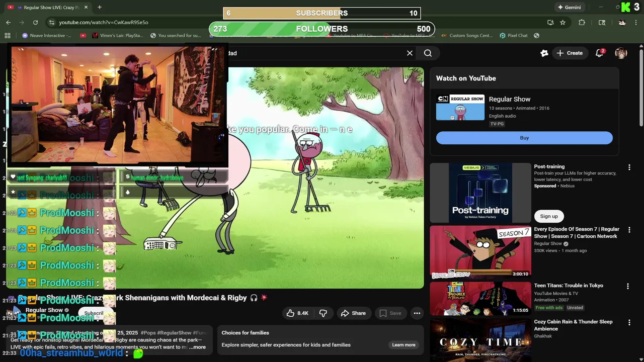The height and width of the screenshot is (362, 644).
Task: Open the YouTube account avatar menu
Action: 621,53
